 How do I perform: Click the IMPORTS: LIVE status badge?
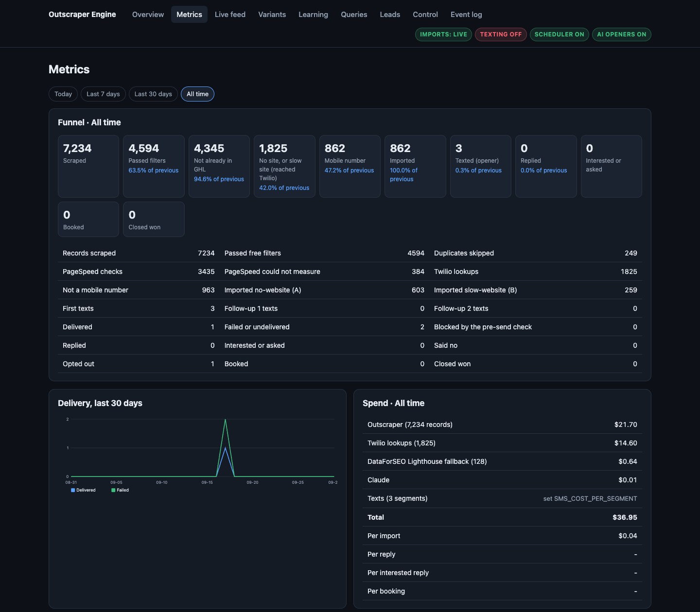pos(443,34)
